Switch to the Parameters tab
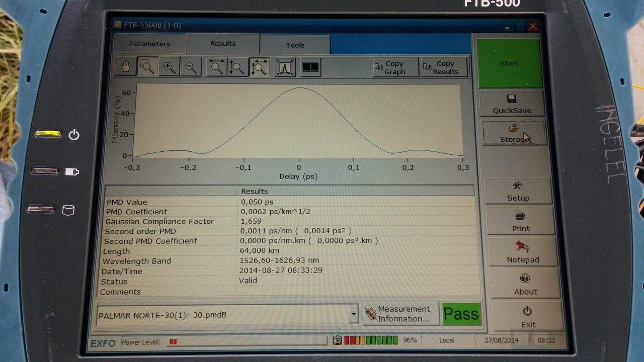 coord(149,44)
